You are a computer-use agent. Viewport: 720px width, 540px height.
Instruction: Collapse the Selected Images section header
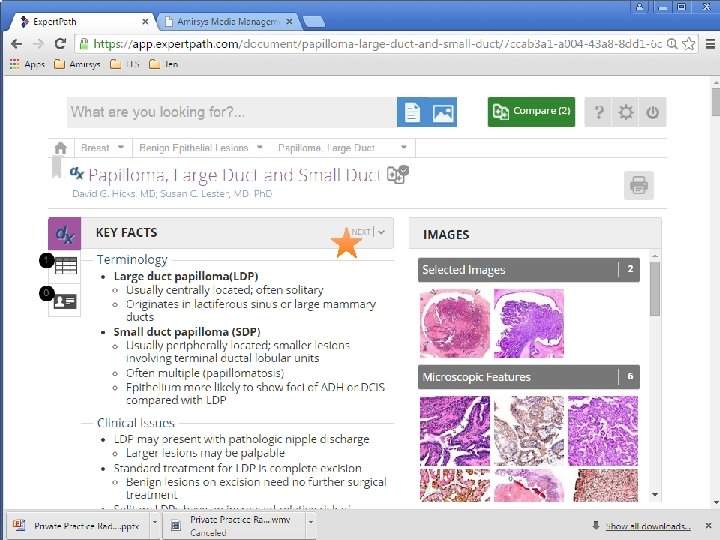point(529,270)
